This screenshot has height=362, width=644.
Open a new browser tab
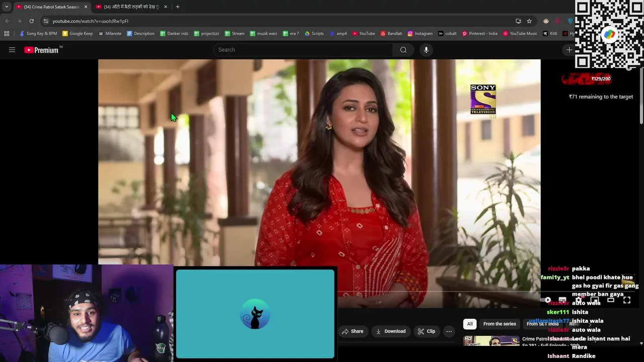pos(178,7)
